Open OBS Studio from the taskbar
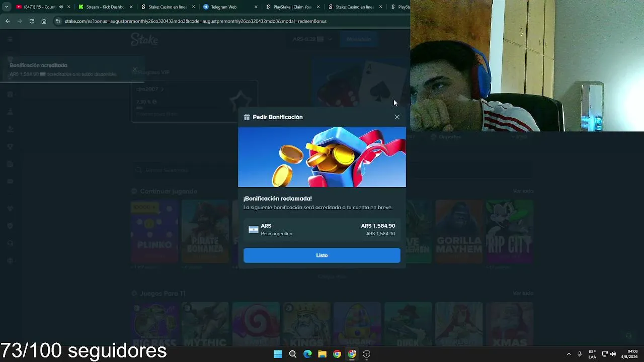This screenshot has width=644, height=362. (x=367, y=354)
